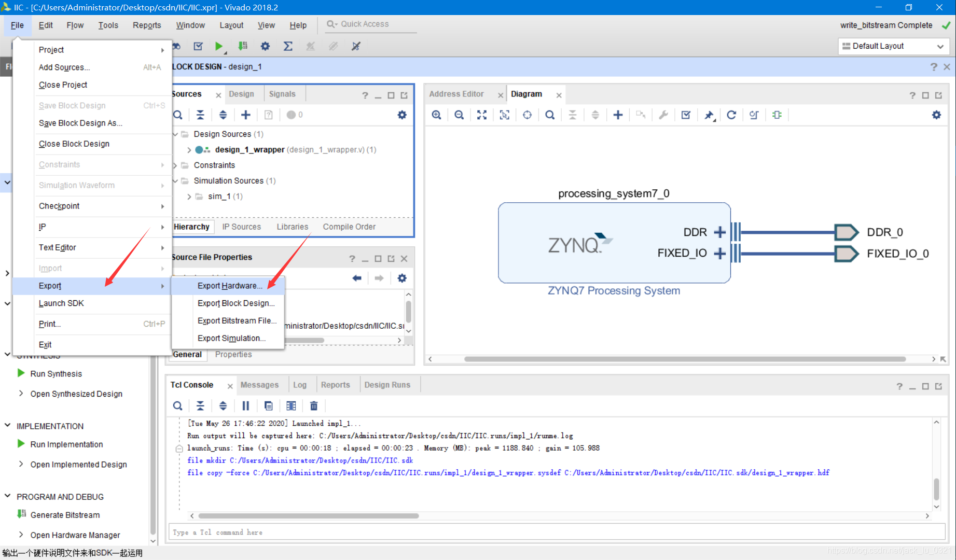Close the Diagram tab

pos(559,95)
